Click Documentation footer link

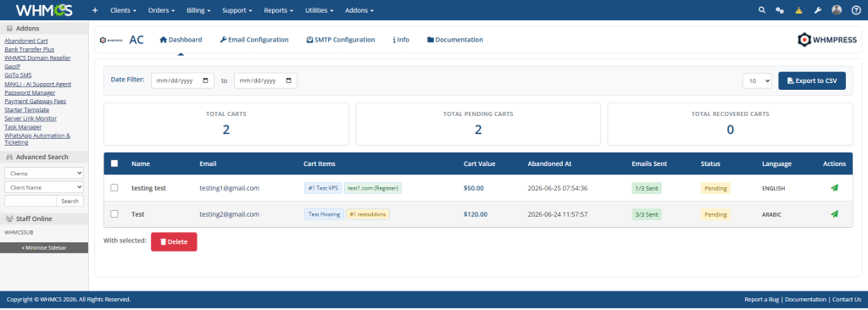click(805, 299)
